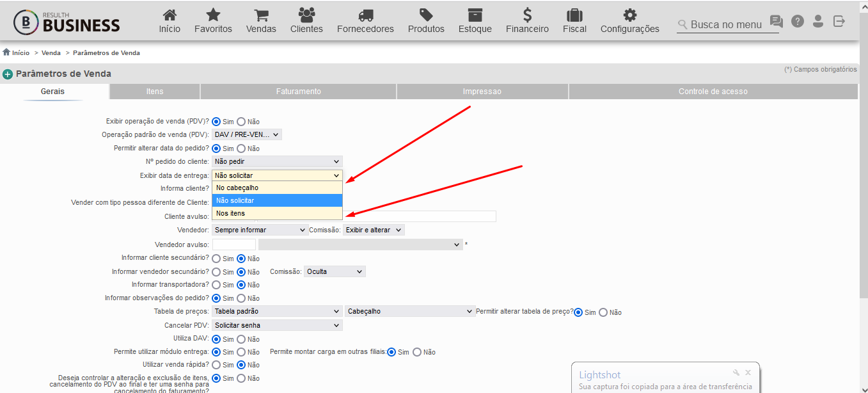Select Não for Utiliza DAV

241,339
